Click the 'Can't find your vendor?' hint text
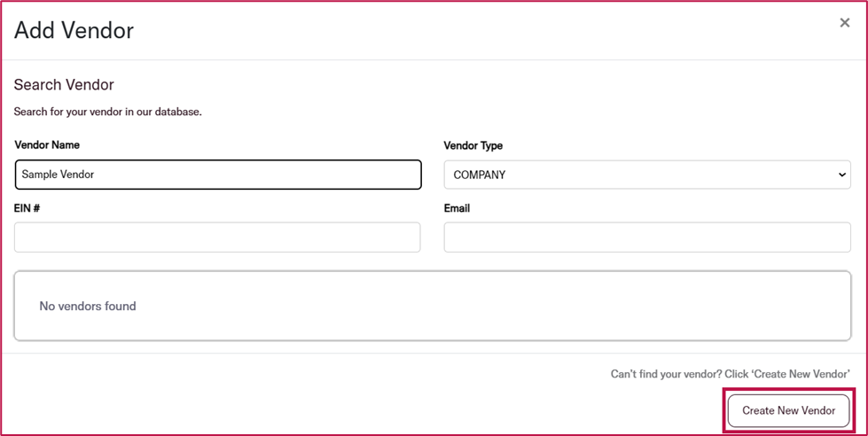 click(666, 374)
